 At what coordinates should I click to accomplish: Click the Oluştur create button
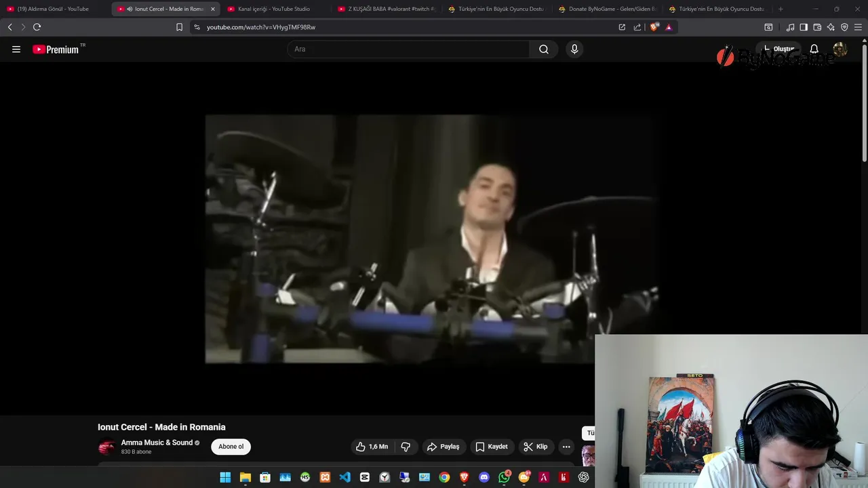tap(778, 49)
